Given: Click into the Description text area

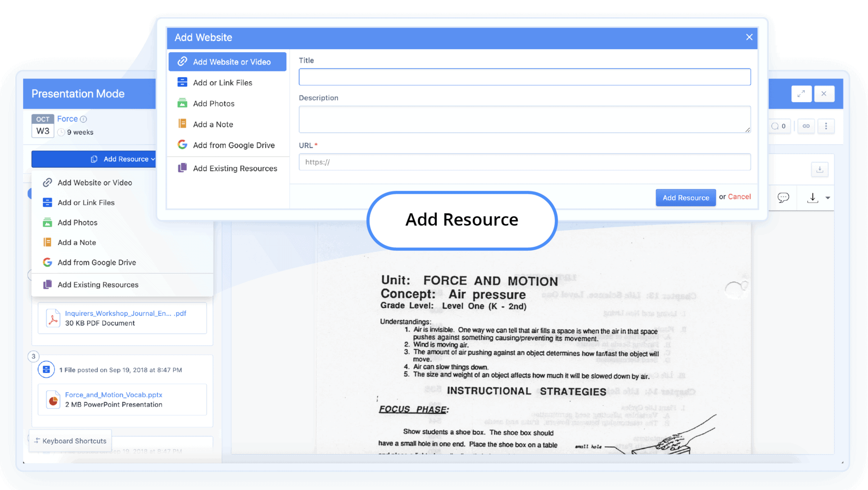Looking at the screenshot, I should [525, 119].
